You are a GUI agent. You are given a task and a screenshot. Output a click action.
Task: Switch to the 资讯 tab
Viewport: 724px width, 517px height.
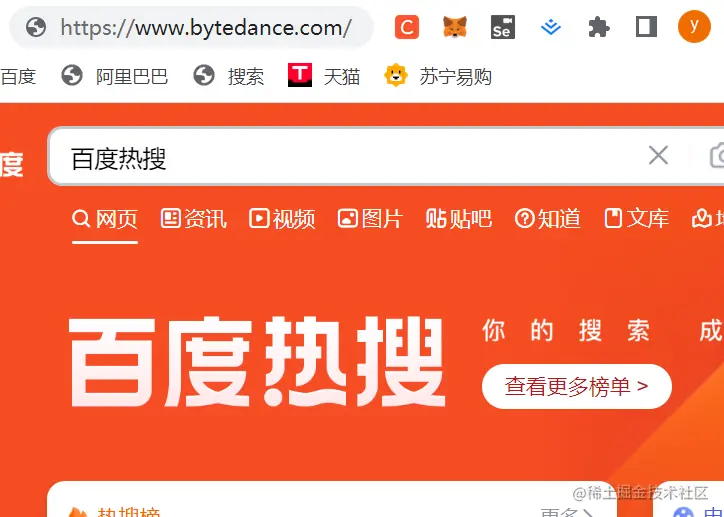click(193, 219)
